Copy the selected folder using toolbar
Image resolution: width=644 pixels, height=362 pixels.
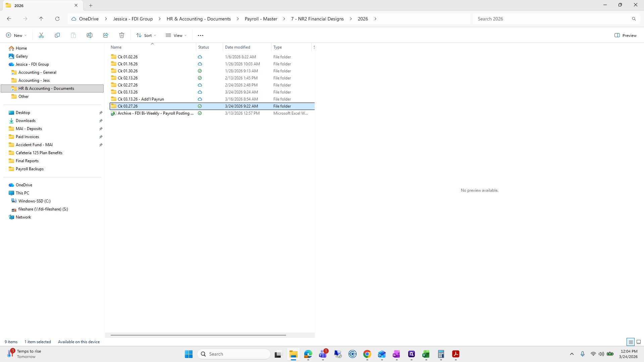pyautogui.click(x=57, y=35)
